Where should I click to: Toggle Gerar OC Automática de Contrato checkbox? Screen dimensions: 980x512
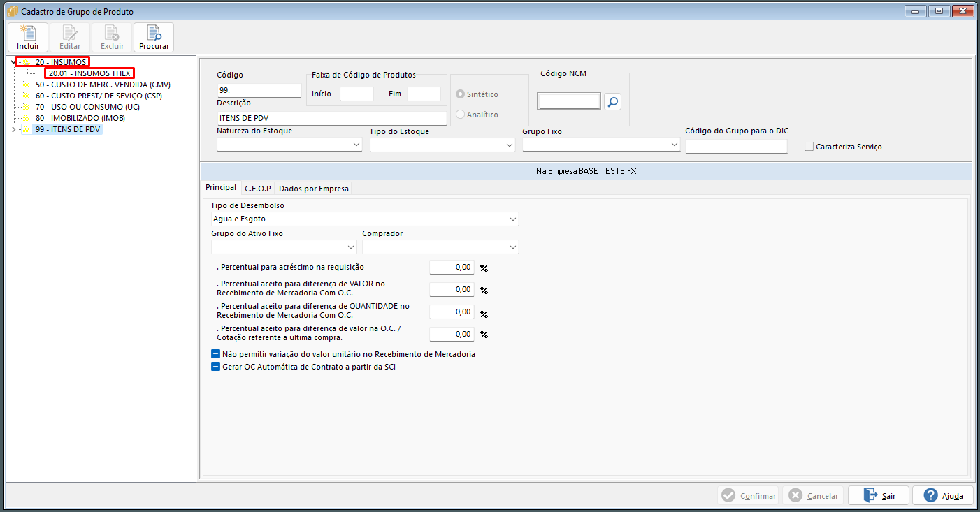(x=216, y=366)
